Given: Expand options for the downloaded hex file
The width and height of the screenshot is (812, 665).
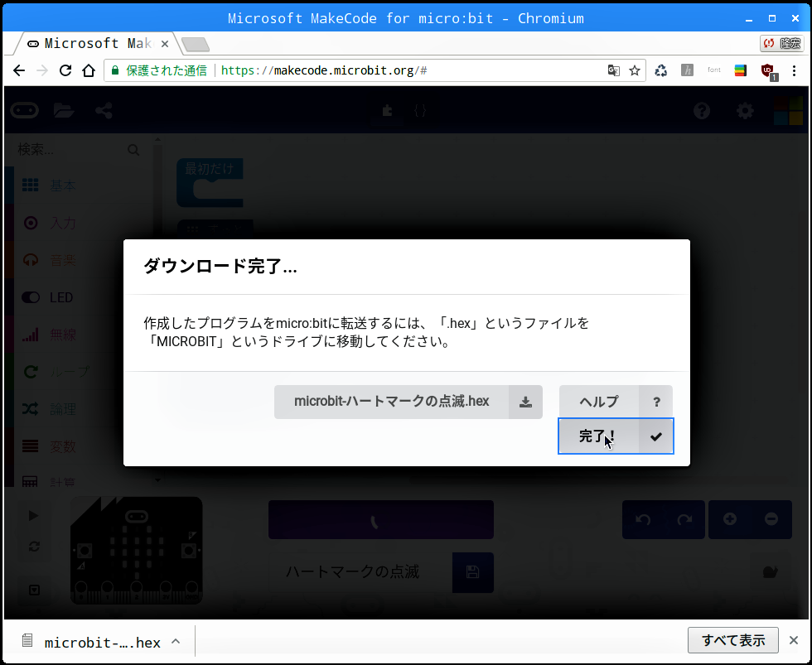Looking at the screenshot, I should (176, 641).
